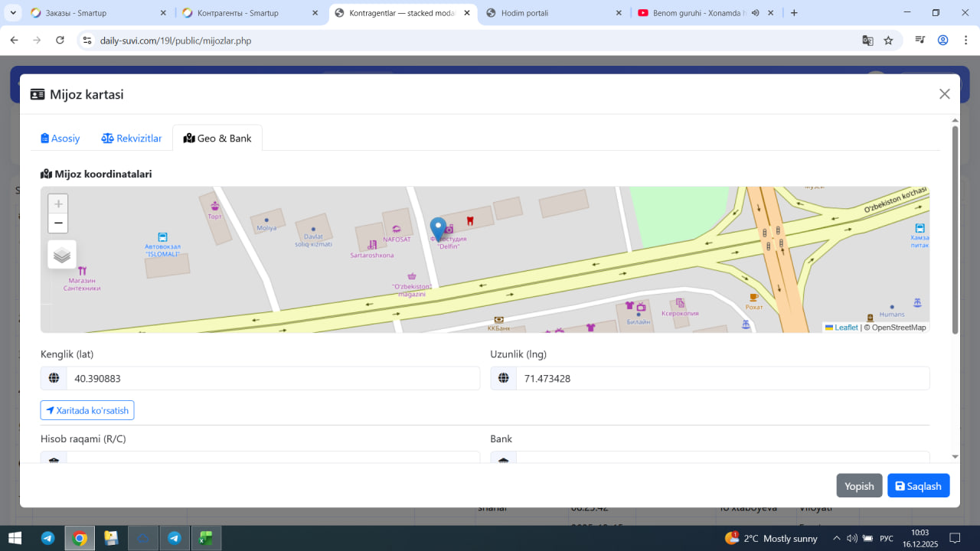This screenshot has width=980, height=551.
Task: Select the Geo & Bank tab
Action: (217, 139)
